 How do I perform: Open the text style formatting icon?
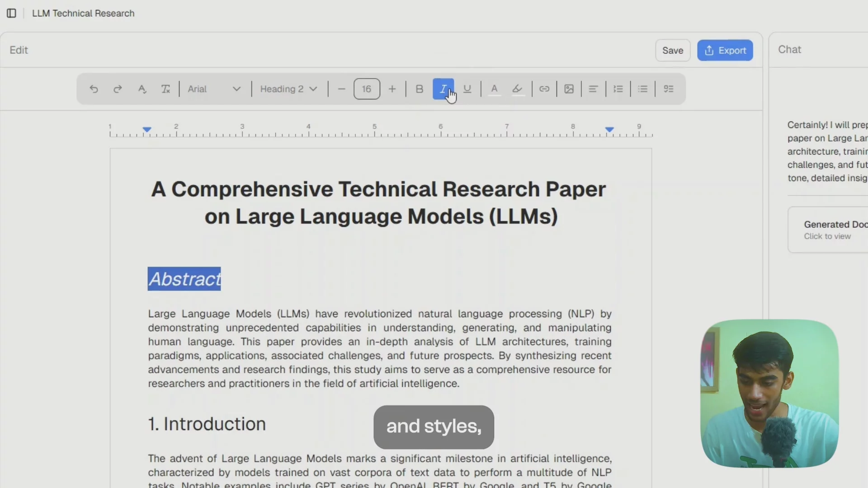pos(142,89)
